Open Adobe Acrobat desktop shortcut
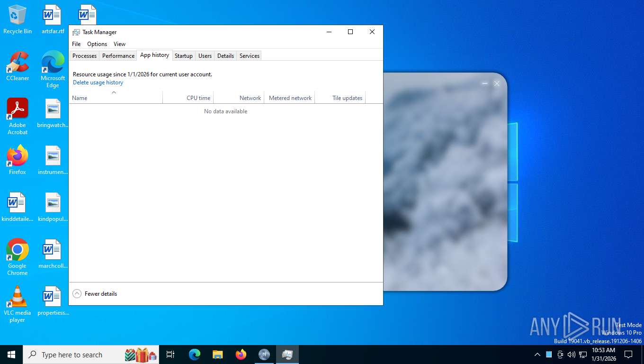 pyautogui.click(x=18, y=117)
